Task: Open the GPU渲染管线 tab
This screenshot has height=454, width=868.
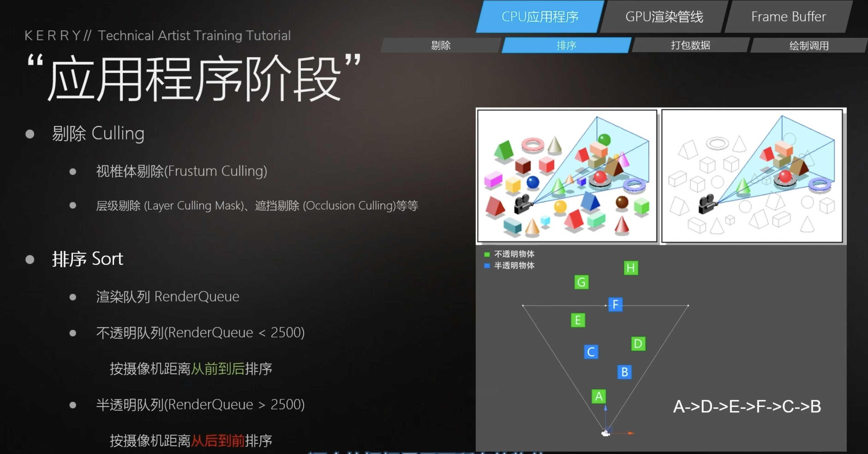Action: tap(664, 17)
